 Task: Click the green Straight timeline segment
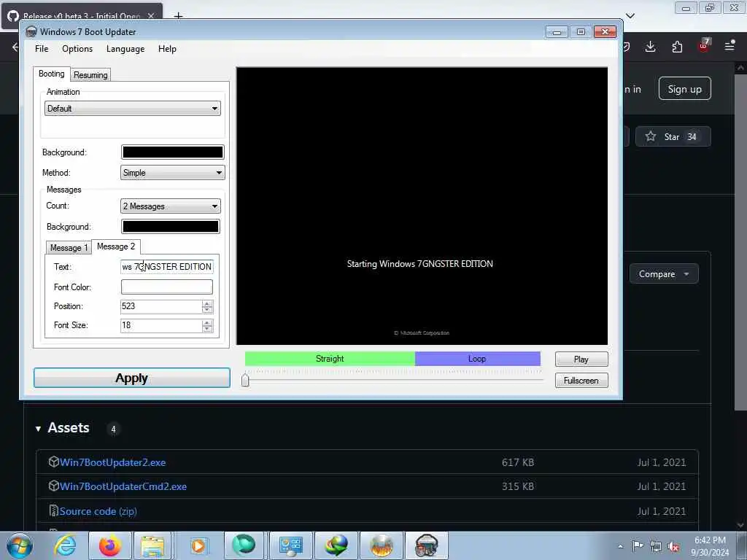point(330,359)
